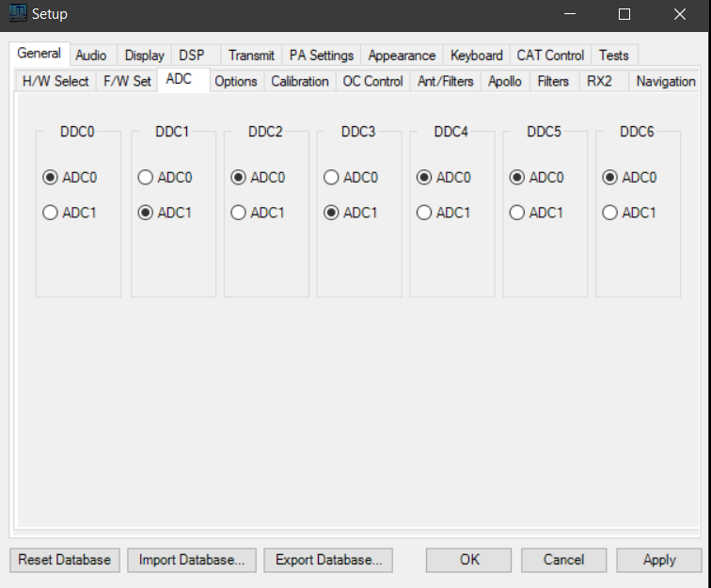Select ADC0 for DDC1
The height and width of the screenshot is (588, 711).
click(x=146, y=177)
